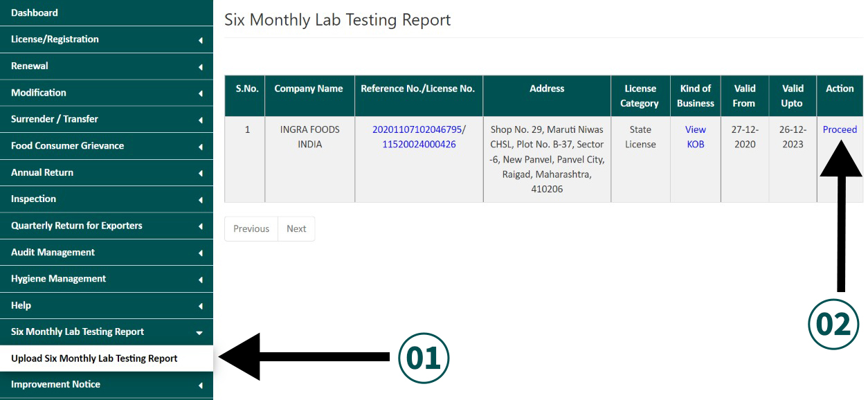Screen dimensions: 868x400
Task: Expand the Audit Management arrow
Action: click(x=201, y=253)
